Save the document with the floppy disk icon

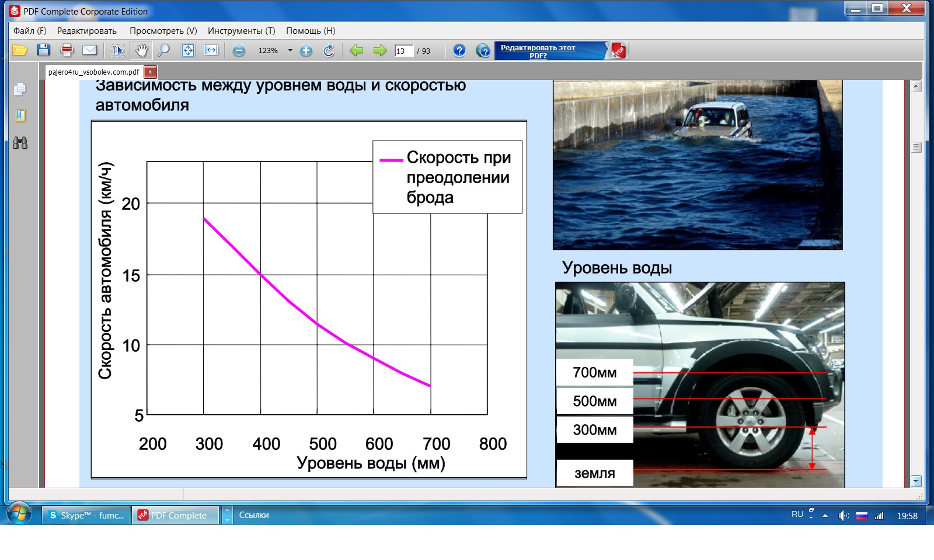click(x=44, y=51)
